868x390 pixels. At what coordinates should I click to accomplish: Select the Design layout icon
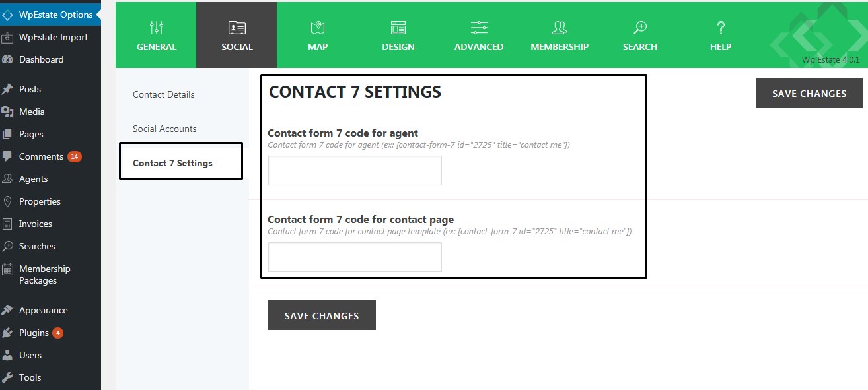pos(398,28)
